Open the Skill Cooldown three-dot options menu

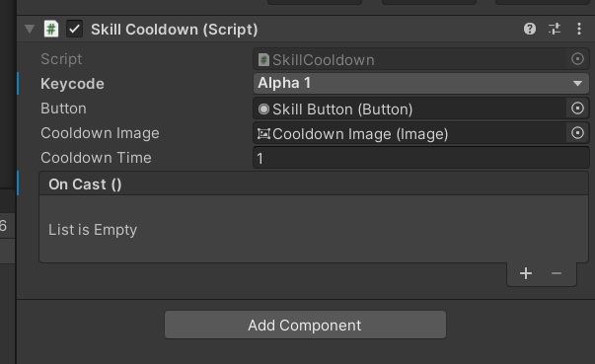[x=578, y=29]
